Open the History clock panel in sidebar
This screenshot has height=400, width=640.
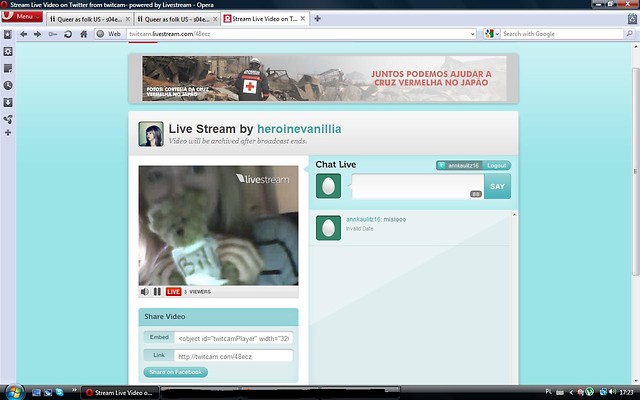click(8, 85)
